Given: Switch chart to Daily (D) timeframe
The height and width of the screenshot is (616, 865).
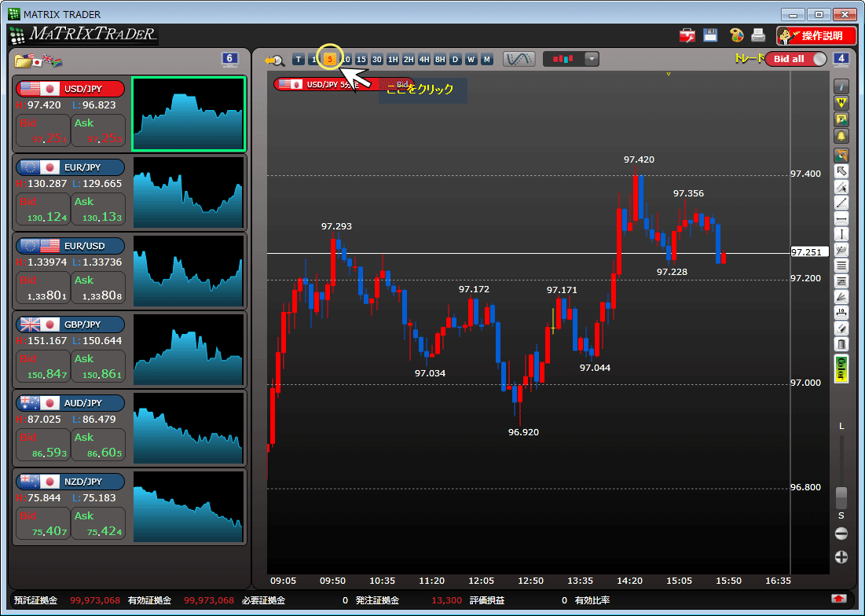Looking at the screenshot, I should coord(455,60).
